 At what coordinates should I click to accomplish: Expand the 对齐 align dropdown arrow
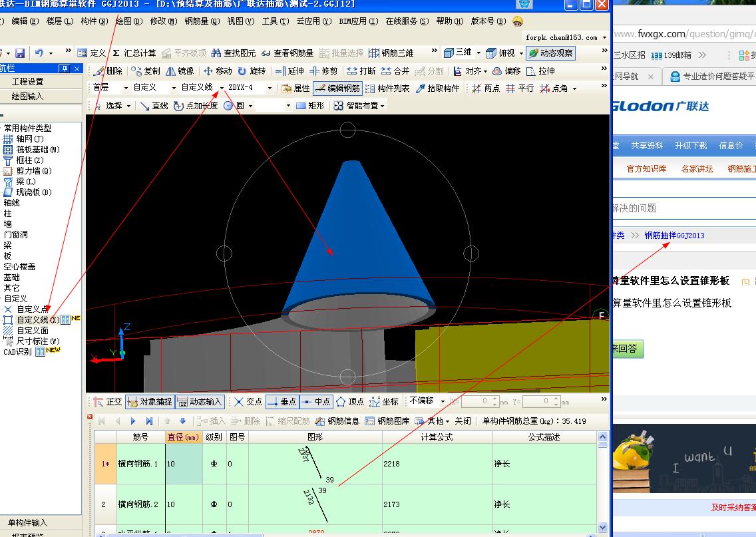point(486,71)
